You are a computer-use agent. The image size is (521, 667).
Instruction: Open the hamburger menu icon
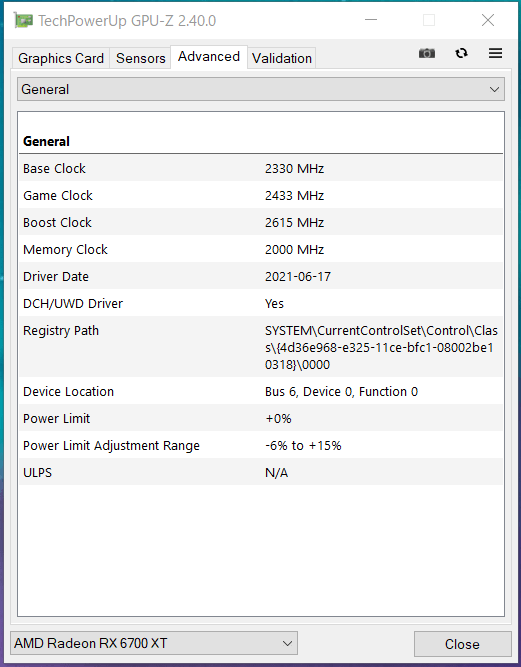tap(495, 53)
